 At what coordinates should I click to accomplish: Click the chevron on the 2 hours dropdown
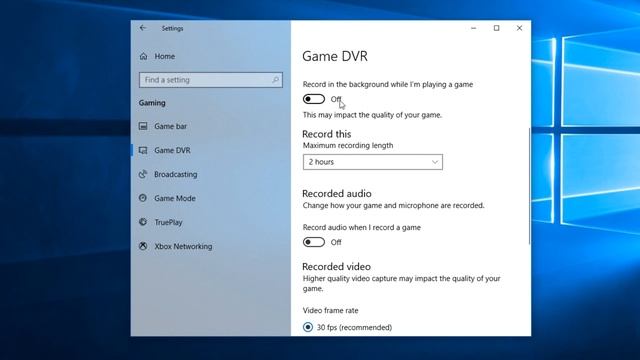(x=435, y=162)
